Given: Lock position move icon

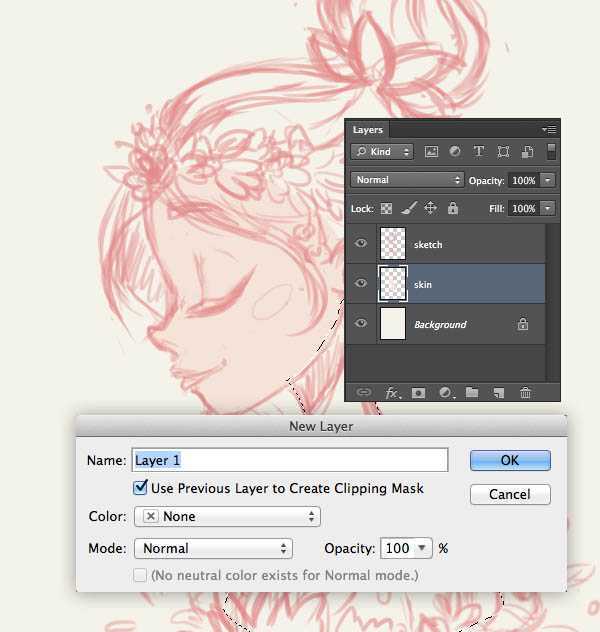Looking at the screenshot, I should [430, 208].
